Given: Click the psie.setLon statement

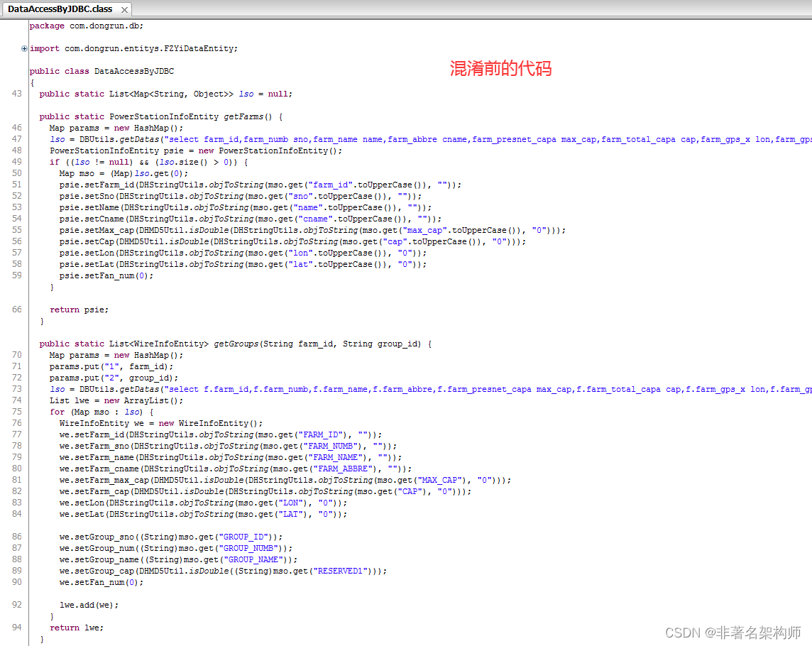Looking at the screenshot, I should [x=243, y=253].
